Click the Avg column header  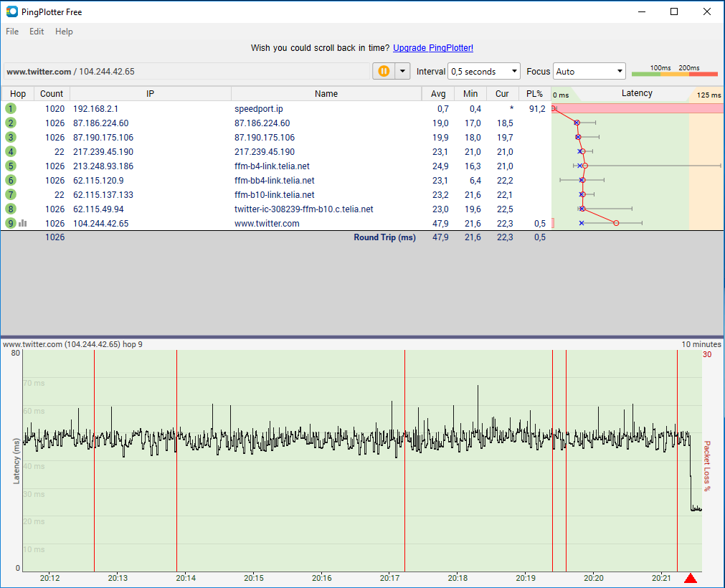point(438,93)
